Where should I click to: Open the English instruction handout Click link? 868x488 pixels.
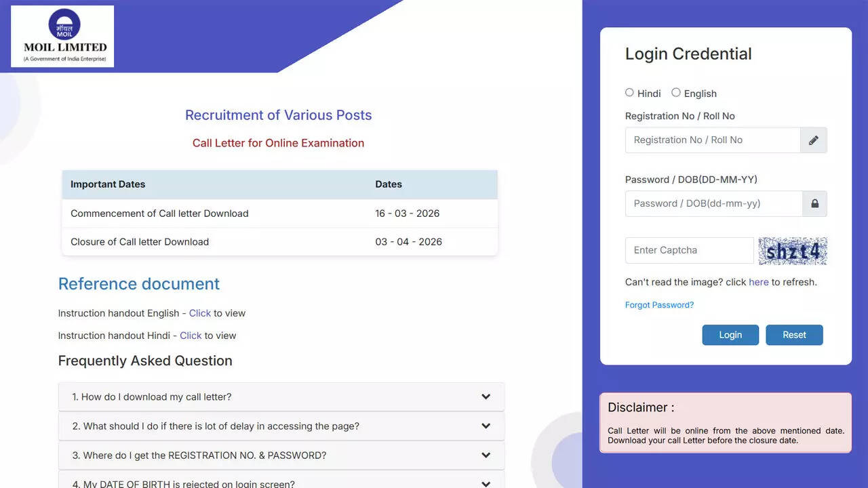point(199,313)
